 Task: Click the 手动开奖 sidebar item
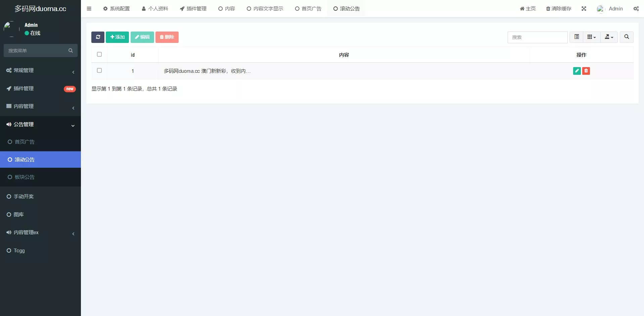tap(24, 196)
